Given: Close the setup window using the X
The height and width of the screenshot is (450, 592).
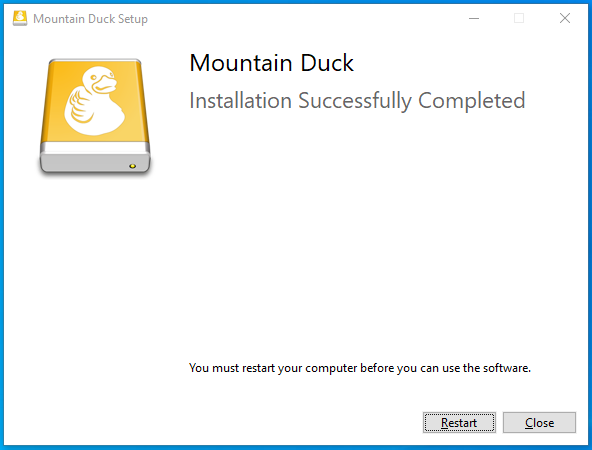Looking at the screenshot, I should pos(565,18).
